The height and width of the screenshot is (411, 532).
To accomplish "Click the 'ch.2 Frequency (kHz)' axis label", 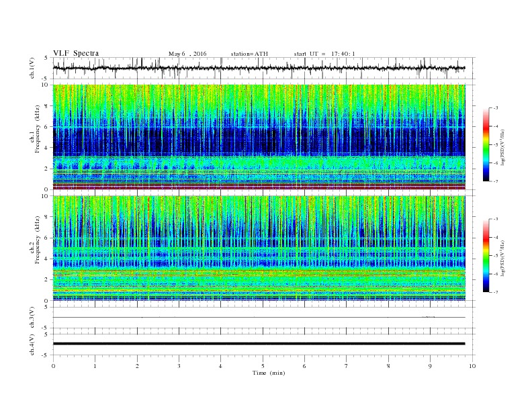I will 35,240.
